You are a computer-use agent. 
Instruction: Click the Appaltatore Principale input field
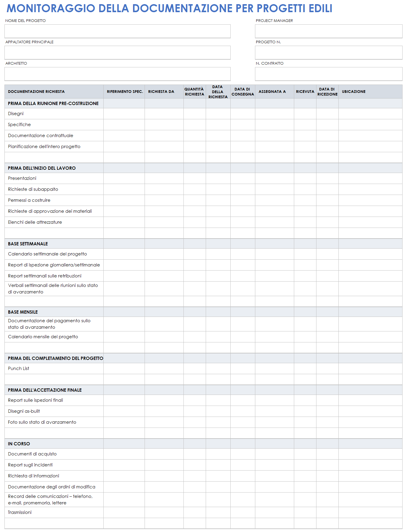117,53
